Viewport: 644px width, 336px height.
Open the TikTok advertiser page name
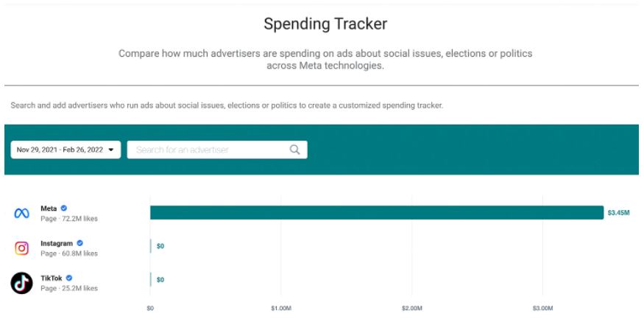pyautogui.click(x=52, y=278)
